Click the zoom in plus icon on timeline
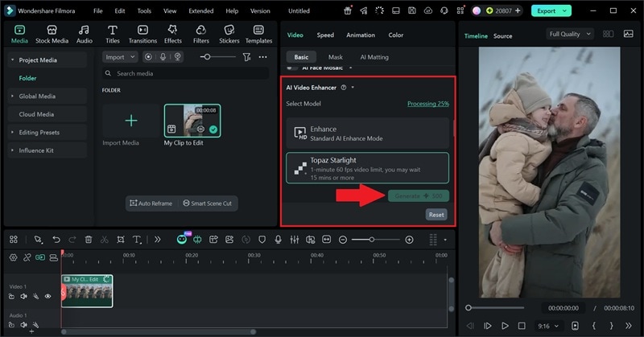 click(x=409, y=240)
